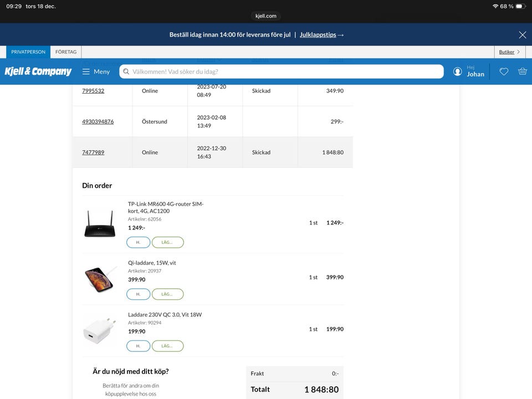Image resolution: width=532 pixels, height=399 pixels.
Task: Open the hamburger Meny icon
Action: 86,71
